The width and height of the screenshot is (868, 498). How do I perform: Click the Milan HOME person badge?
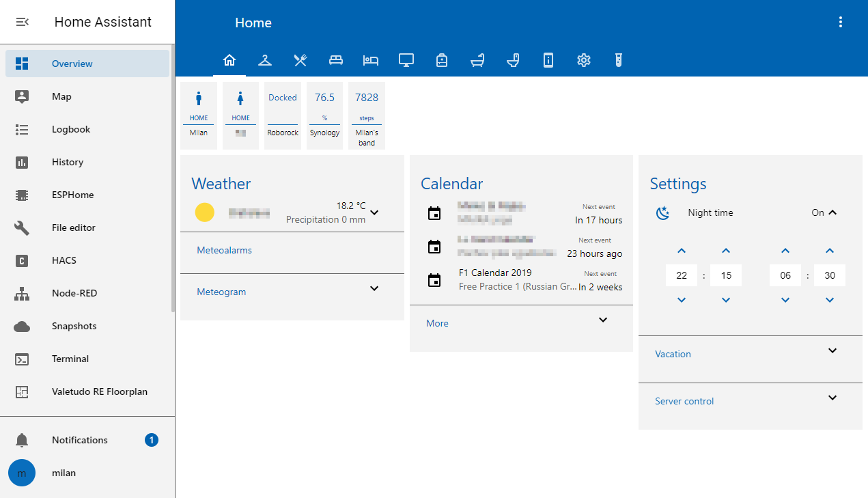point(199,115)
